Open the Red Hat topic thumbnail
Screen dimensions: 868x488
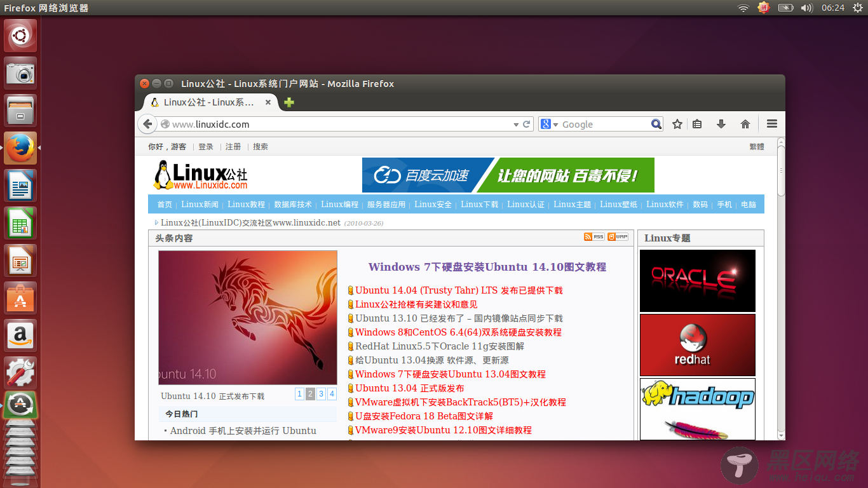click(x=698, y=345)
